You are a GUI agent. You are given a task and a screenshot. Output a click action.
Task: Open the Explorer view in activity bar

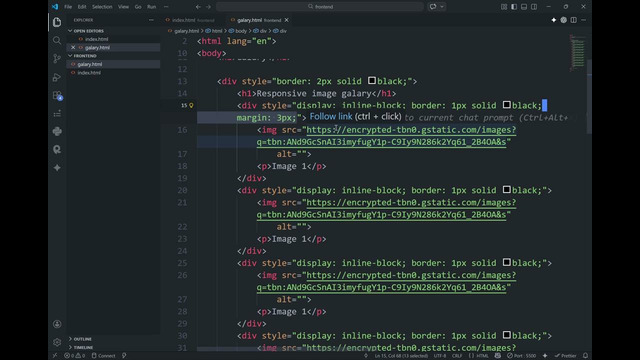(57, 22)
